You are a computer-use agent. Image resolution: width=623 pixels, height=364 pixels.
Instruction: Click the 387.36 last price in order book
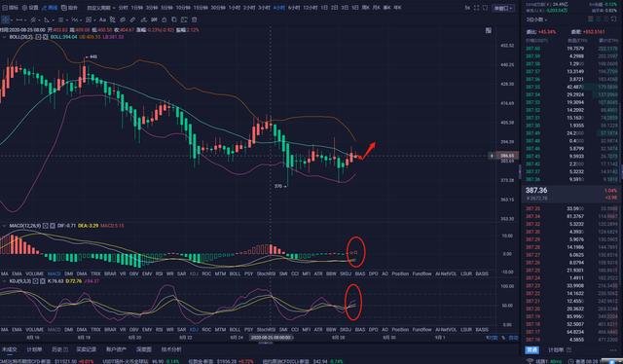click(536, 191)
